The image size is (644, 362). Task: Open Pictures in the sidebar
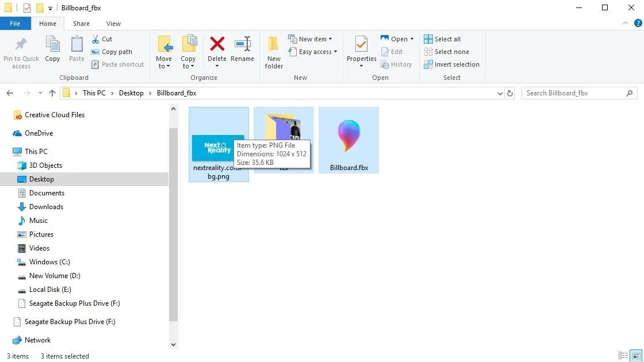click(x=35, y=234)
